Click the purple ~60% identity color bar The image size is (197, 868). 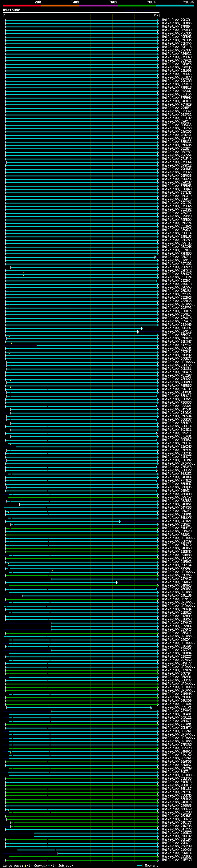[x=99, y=6]
